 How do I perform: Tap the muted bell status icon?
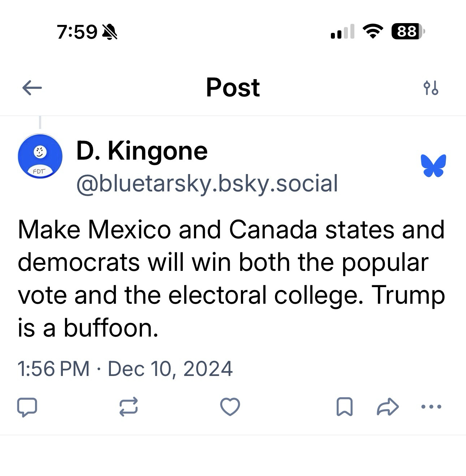(x=110, y=32)
